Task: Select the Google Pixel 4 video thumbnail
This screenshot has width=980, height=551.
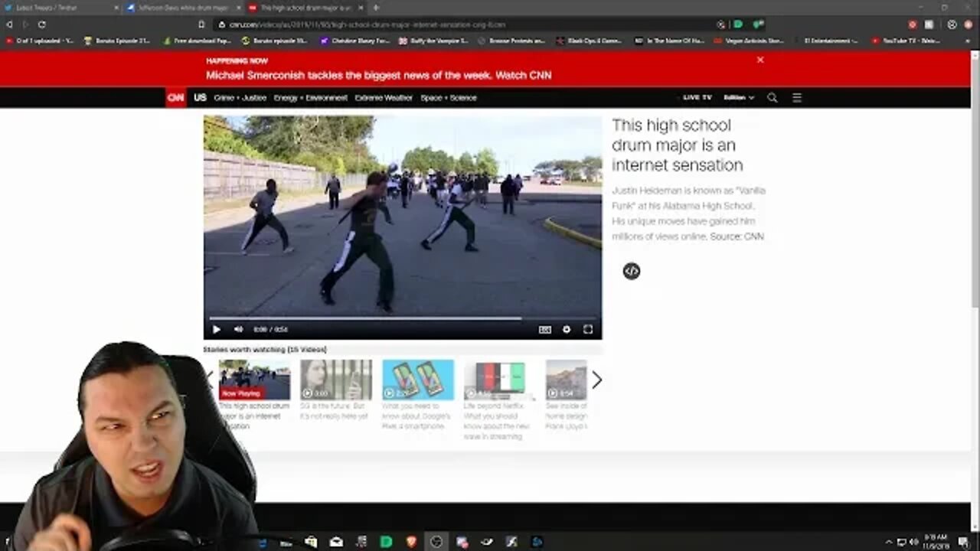Action: coord(418,380)
